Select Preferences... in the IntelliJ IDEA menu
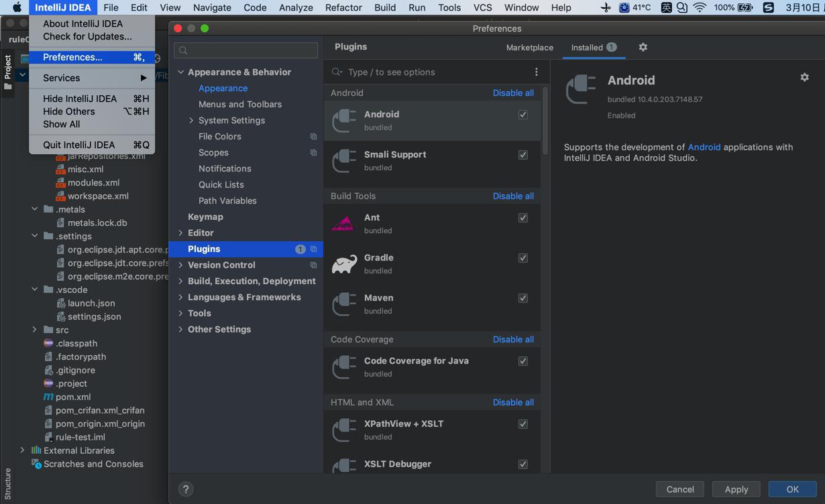Image resolution: width=825 pixels, height=504 pixels. click(x=92, y=57)
